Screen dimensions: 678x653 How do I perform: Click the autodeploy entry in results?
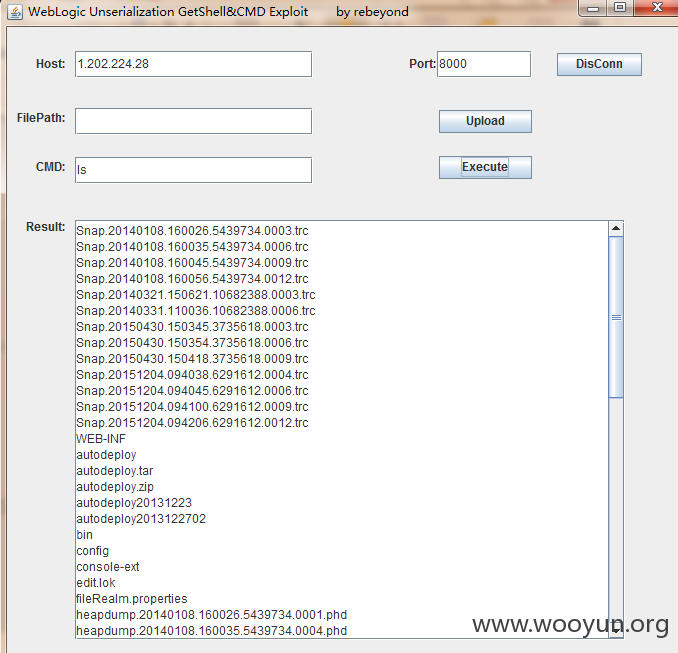(106, 455)
